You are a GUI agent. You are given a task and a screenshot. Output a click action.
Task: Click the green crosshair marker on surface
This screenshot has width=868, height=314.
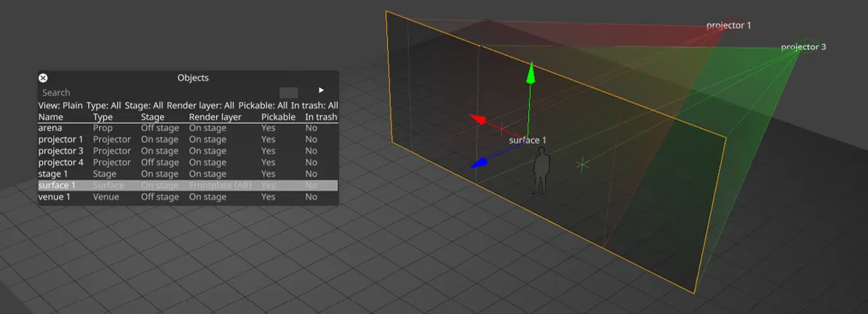582,164
